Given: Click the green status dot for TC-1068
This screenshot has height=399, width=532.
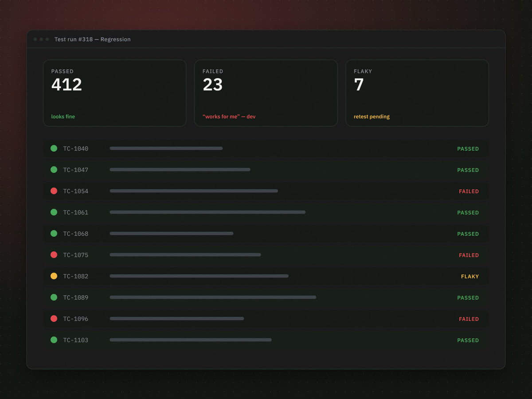Looking at the screenshot, I should [x=54, y=234].
